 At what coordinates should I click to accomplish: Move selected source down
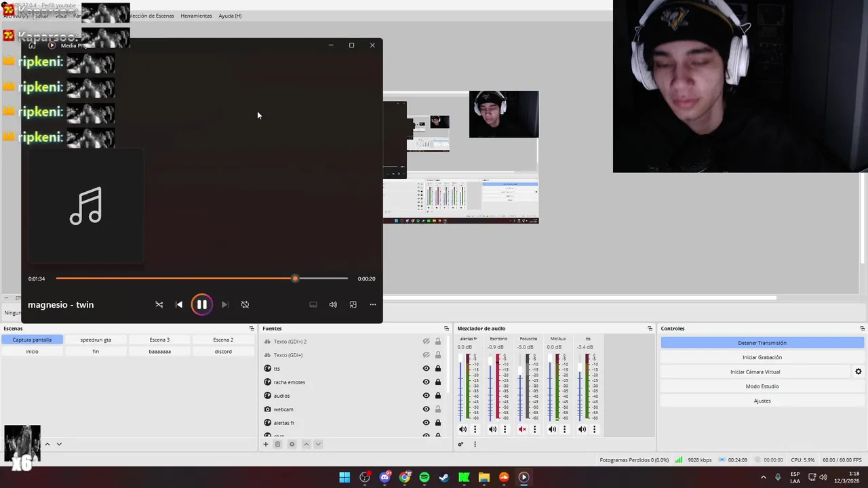(318, 444)
